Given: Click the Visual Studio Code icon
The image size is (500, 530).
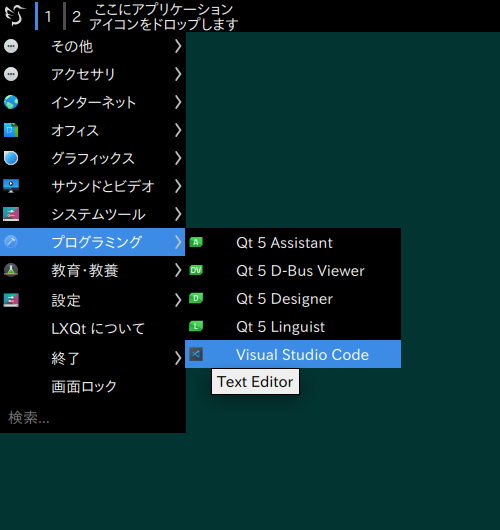Looking at the screenshot, I should pos(196,354).
